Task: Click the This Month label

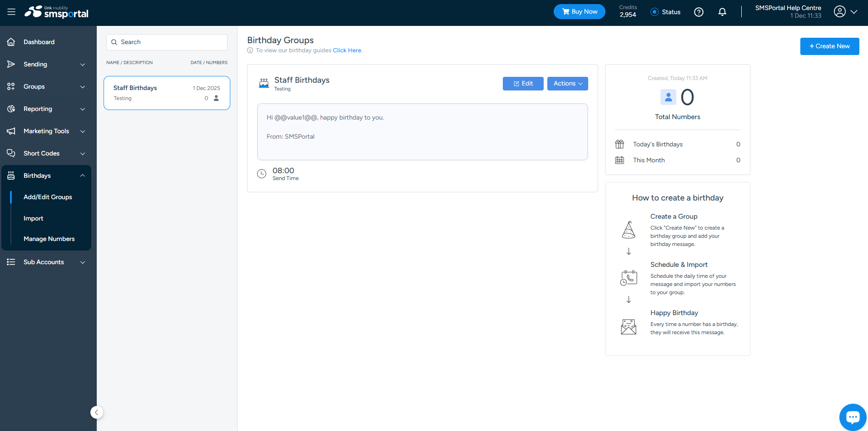Action: pyautogui.click(x=649, y=160)
